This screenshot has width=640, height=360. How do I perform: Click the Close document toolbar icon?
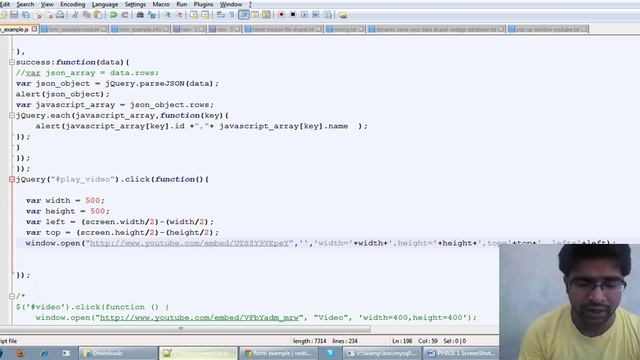coord(39,15)
